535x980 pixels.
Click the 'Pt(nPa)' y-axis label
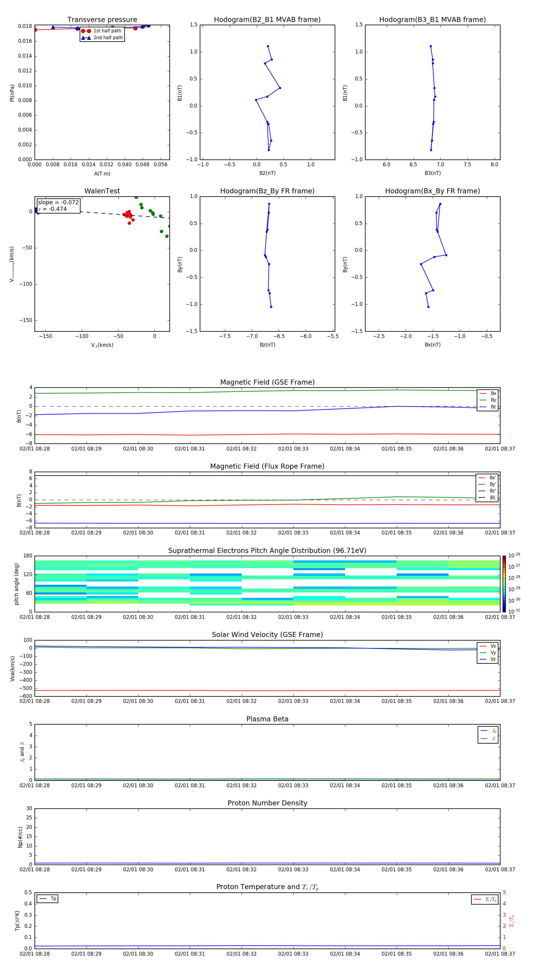point(12,93)
